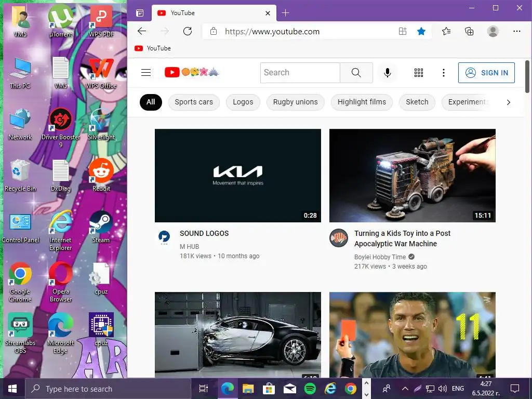532x399 pixels.
Task: Click the search magnifier button
Action: 356,73
